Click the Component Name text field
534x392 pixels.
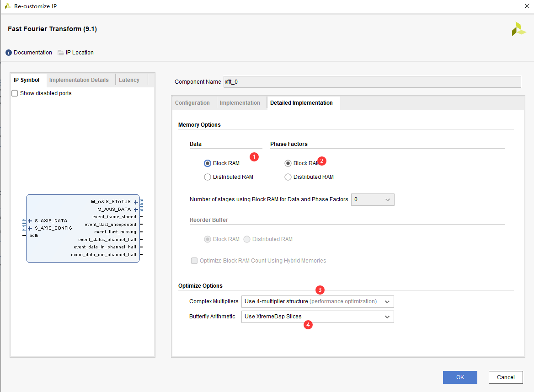(x=372, y=82)
